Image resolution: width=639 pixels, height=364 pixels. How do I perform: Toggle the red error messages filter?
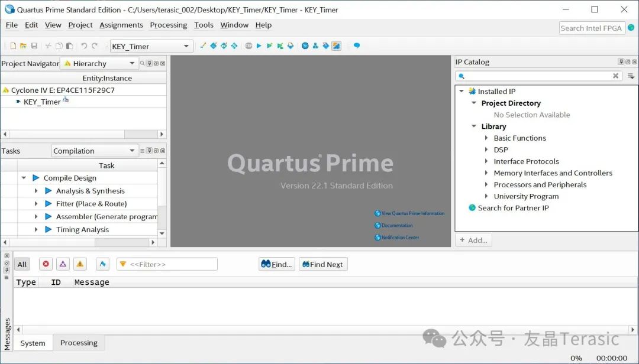[46, 264]
